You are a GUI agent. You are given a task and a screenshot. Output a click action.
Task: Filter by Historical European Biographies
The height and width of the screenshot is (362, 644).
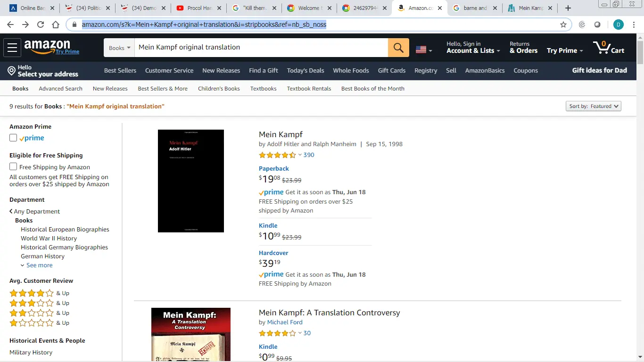point(65,230)
